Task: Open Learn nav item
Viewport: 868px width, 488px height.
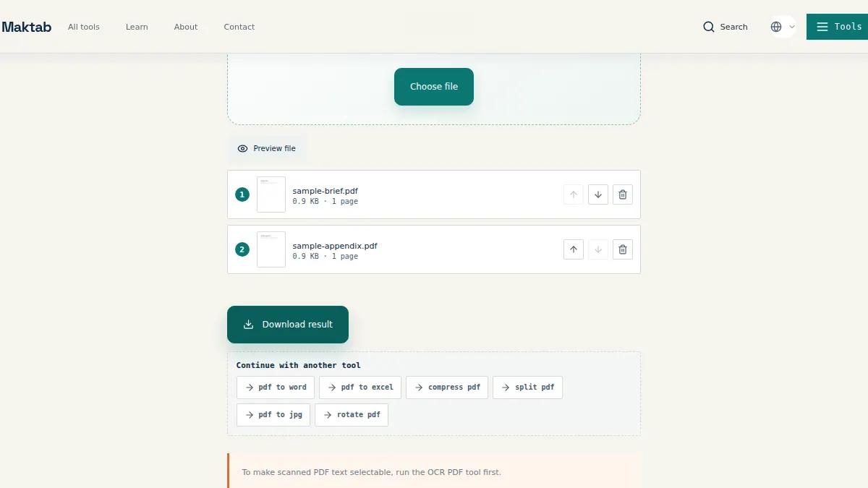Action: pyautogui.click(x=137, y=27)
